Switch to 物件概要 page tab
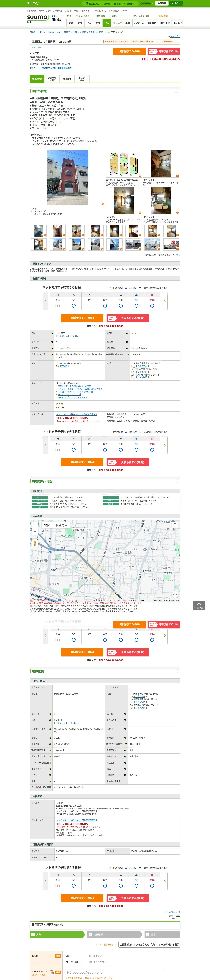The image size is (210, 980). pos(67,79)
